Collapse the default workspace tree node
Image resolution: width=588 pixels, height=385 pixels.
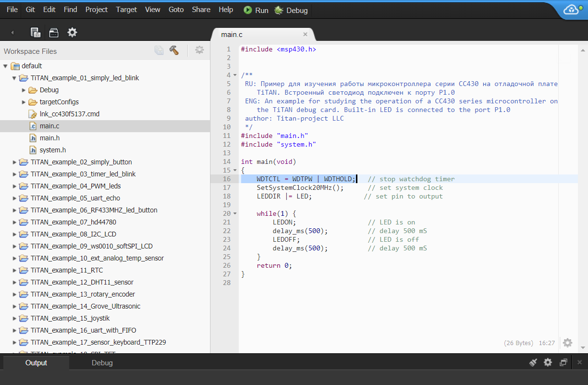pos(5,66)
